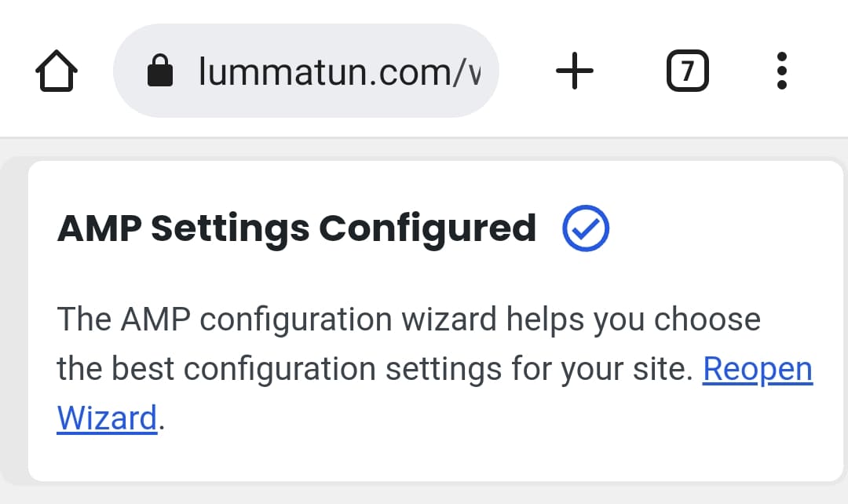Open a new tab with the plus icon

pos(574,70)
